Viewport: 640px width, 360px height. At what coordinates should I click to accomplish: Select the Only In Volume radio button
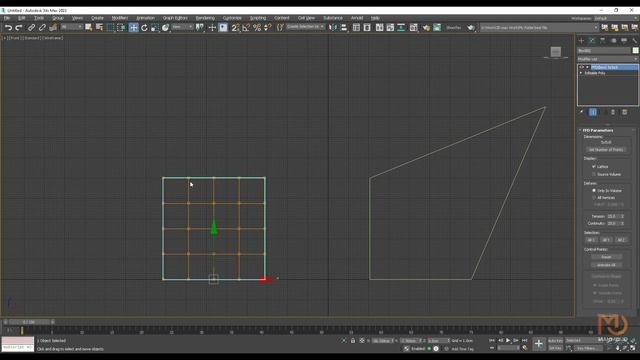pos(594,191)
